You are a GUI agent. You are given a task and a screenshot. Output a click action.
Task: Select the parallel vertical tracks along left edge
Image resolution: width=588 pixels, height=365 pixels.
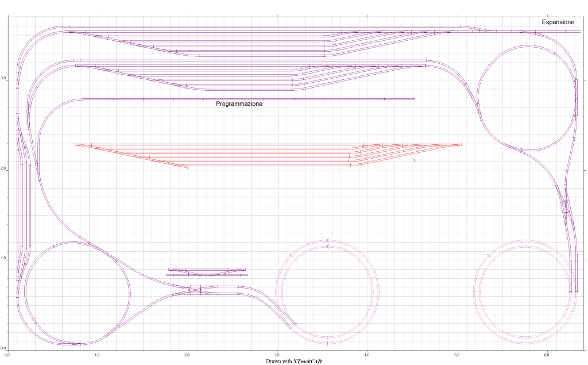pyautogui.click(x=24, y=201)
